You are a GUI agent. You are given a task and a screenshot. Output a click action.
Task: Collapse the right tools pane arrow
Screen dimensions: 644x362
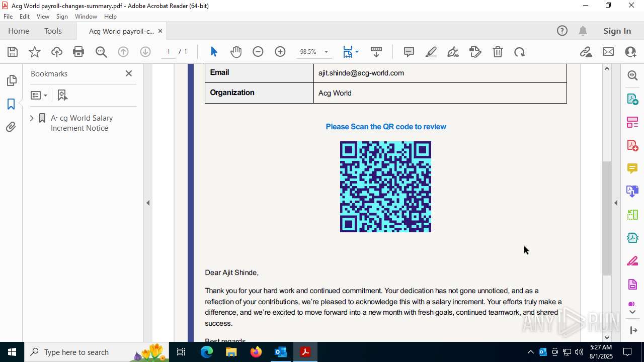click(x=616, y=203)
